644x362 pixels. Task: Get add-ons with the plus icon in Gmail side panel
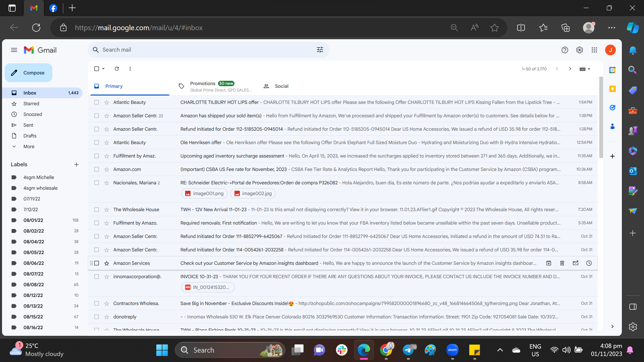(x=612, y=156)
